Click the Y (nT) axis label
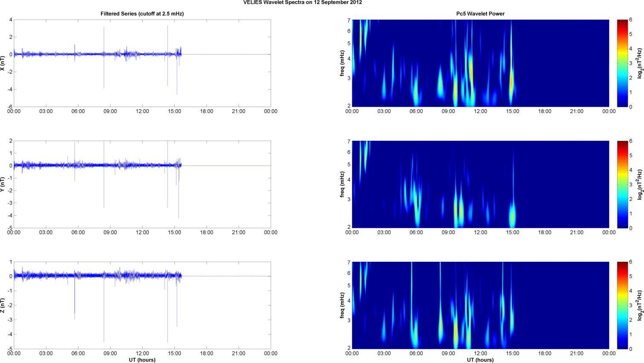The image size is (644, 363). pyautogui.click(x=3, y=184)
